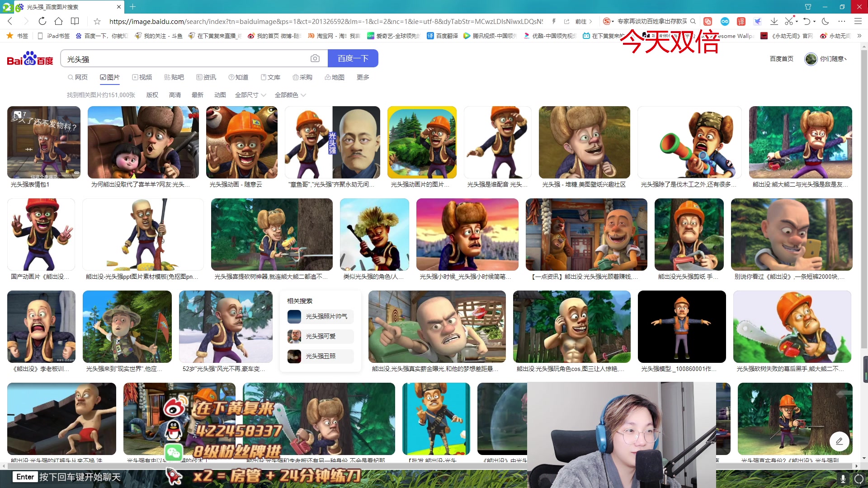Click the lightning speed mode icon
868x488 pixels.
click(554, 21)
